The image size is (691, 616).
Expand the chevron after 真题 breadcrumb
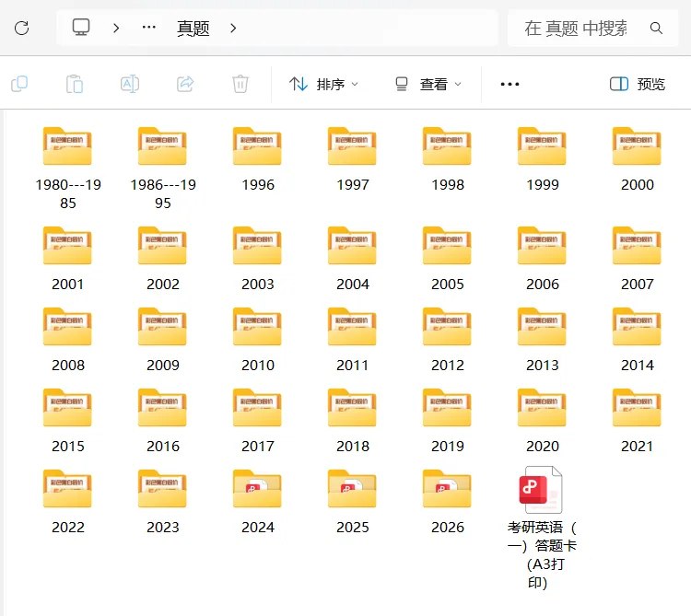tap(233, 29)
